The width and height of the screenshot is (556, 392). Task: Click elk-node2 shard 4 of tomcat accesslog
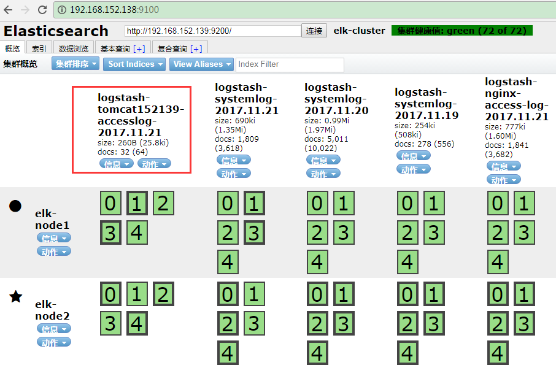coord(137,323)
